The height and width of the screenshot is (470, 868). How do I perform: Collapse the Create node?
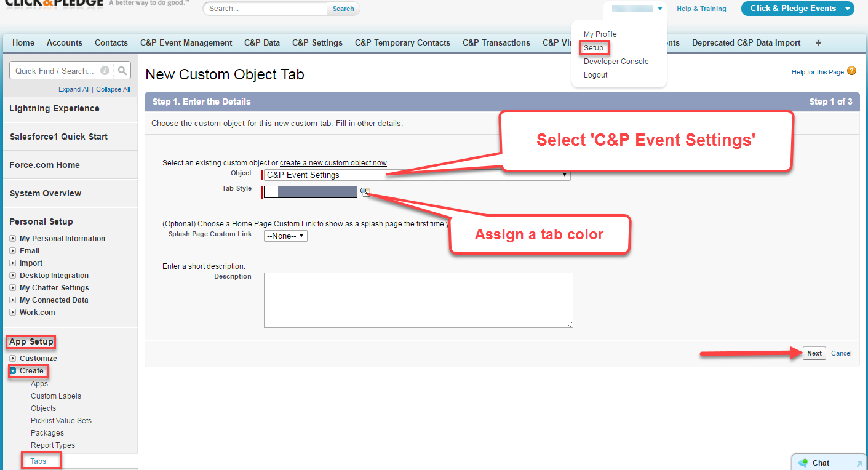point(12,371)
